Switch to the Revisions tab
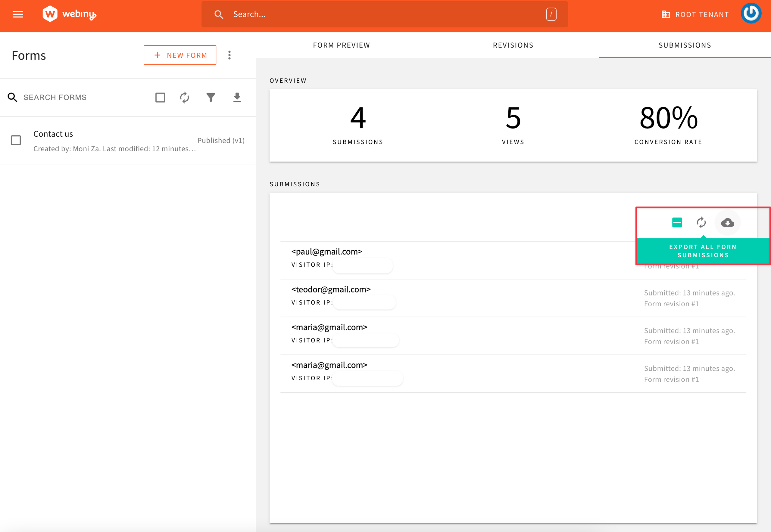The height and width of the screenshot is (532, 771). (513, 45)
